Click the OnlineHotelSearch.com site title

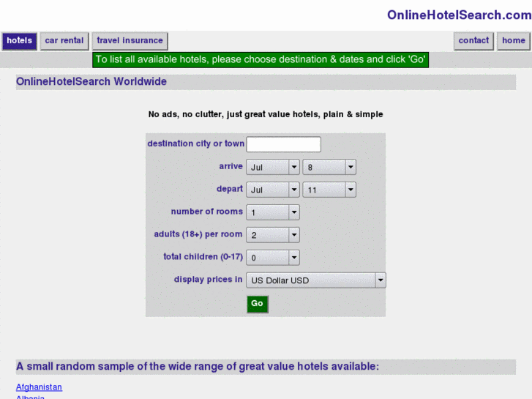pyautogui.click(x=459, y=15)
